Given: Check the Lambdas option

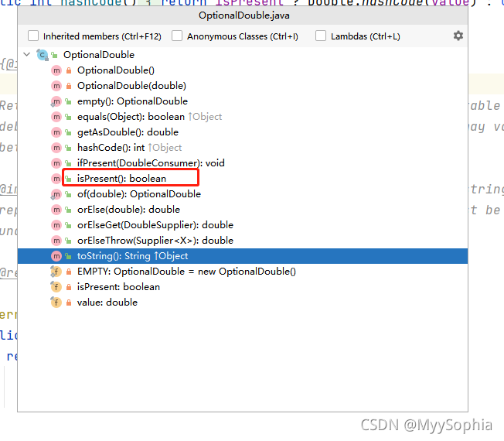Looking at the screenshot, I should pyautogui.click(x=321, y=36).
